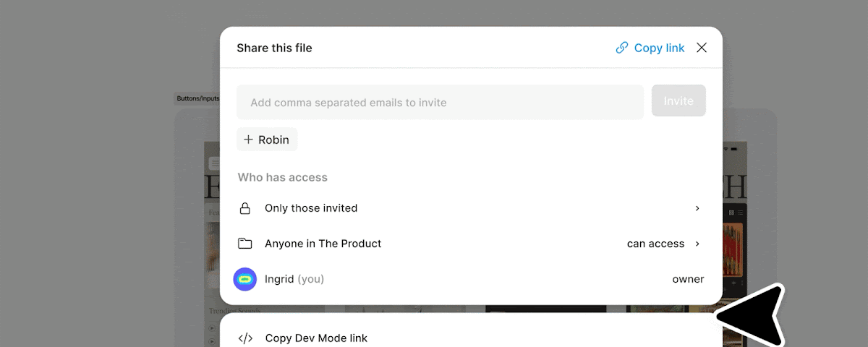868x347 pixels.
Task: Close the Share this file dialog
Action: point(702,48)
